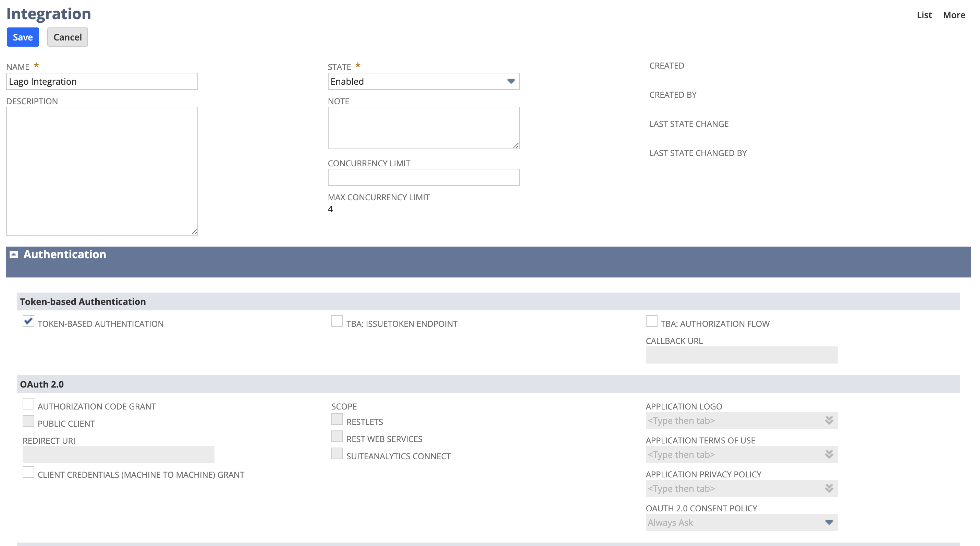Click the Callback URL field
This screenshot has height=546, width=980.
[x=742, y=355]
